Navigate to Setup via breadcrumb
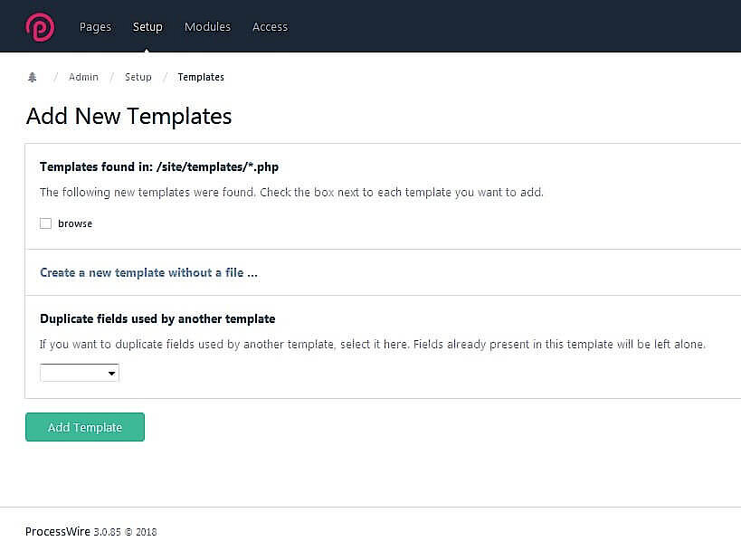 (138, 77)
